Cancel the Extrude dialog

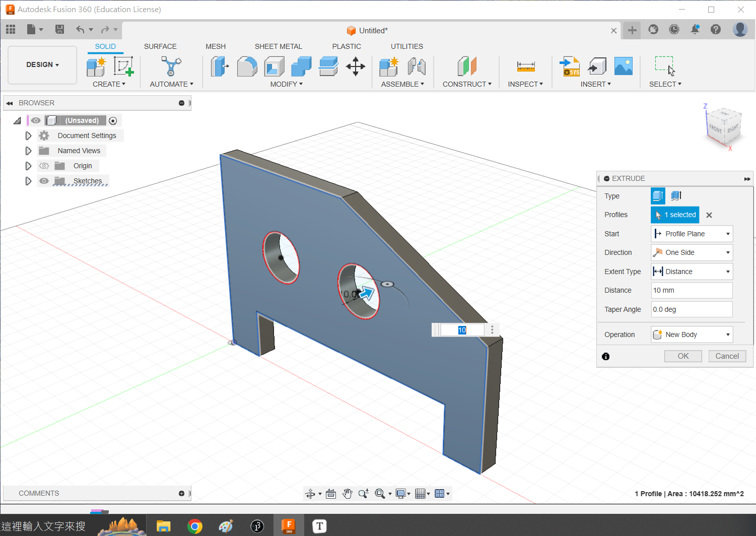727,356
